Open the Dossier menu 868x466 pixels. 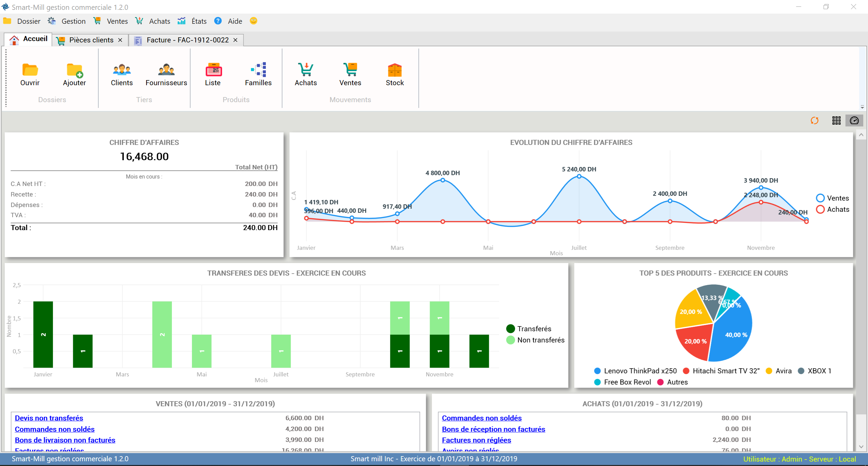point(28,21)
